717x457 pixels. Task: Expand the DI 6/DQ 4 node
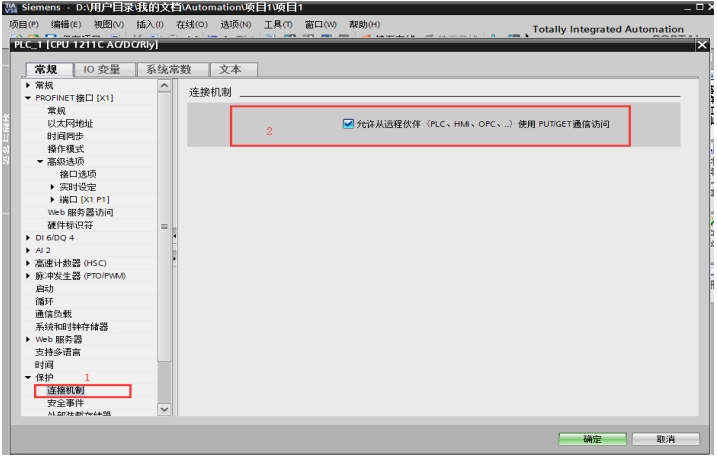point(28,237)
